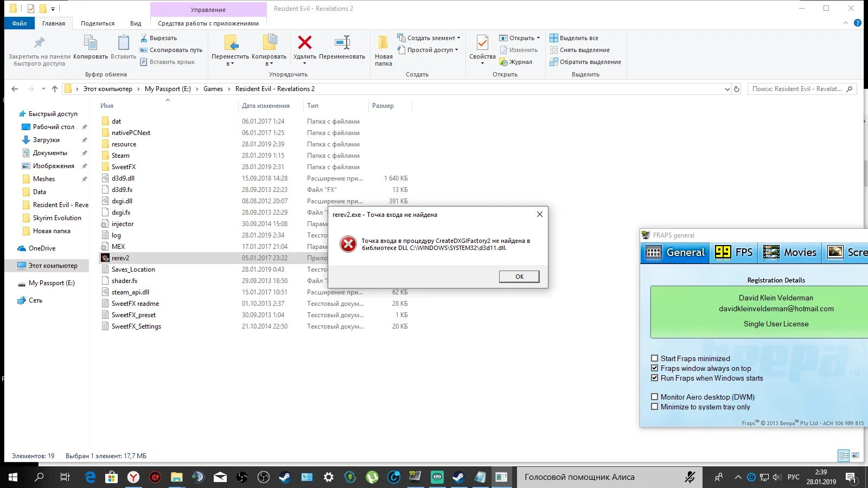Image resolution: width=868 pixels, height=488 pixels.
Task: Click the Вставить ribbon icon
Action: [x=124, y=43]
